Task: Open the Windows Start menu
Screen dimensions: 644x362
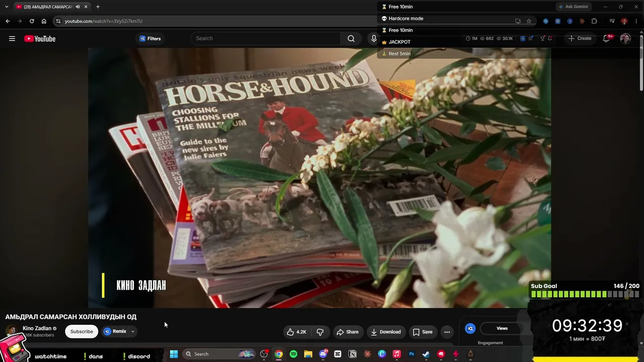Action: [x=174, y=354]
